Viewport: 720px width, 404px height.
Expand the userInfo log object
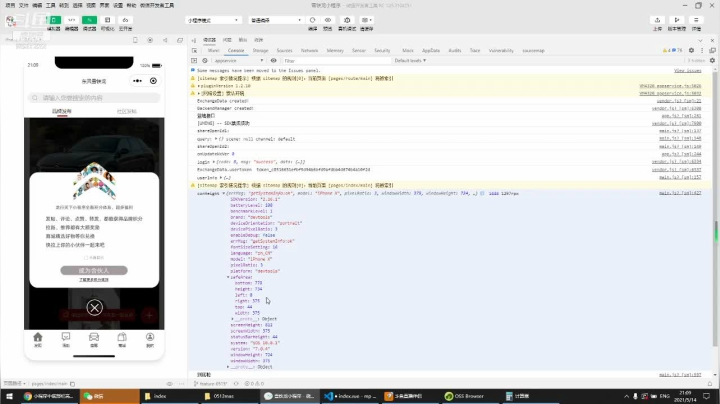tap(222, 178)
